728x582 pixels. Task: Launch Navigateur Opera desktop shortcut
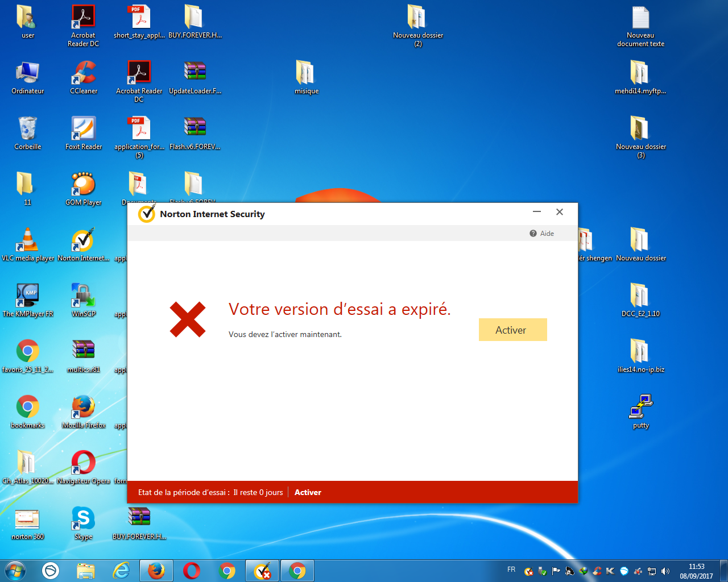84,468
